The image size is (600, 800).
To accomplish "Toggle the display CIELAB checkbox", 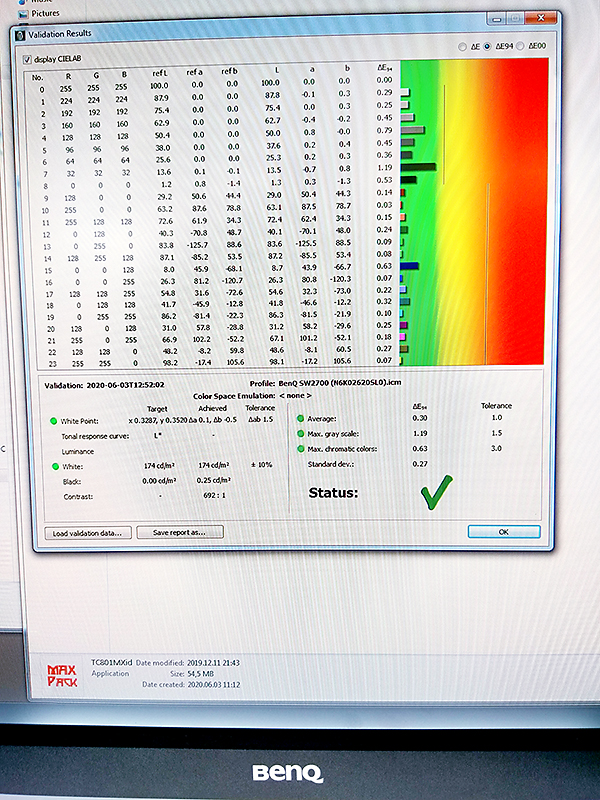I will click(x=27, y=60).
